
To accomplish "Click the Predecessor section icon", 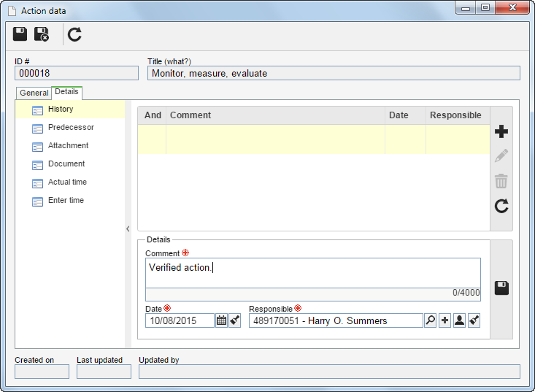I will [37, 129].
